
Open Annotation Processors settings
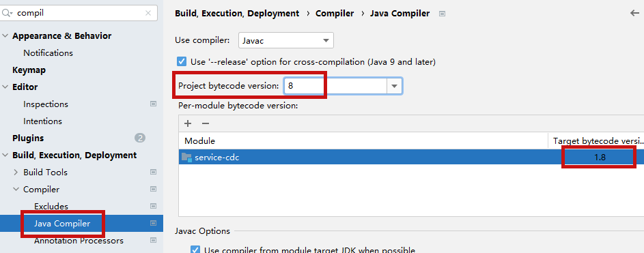coord(79,241)
